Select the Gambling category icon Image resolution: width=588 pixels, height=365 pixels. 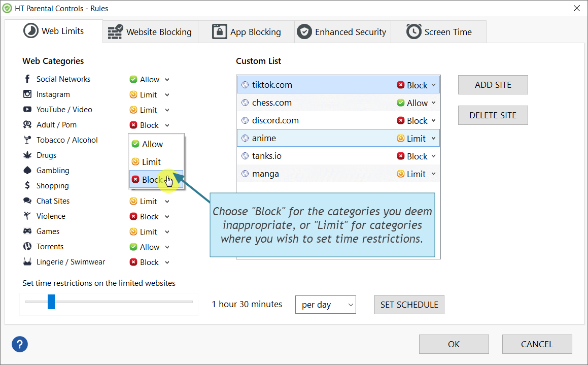[x=27, y=170]
